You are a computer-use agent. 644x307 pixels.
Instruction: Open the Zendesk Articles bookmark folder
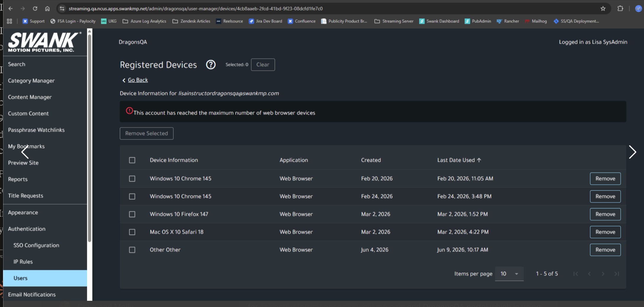pyautogui.click(x=191, y=21)
